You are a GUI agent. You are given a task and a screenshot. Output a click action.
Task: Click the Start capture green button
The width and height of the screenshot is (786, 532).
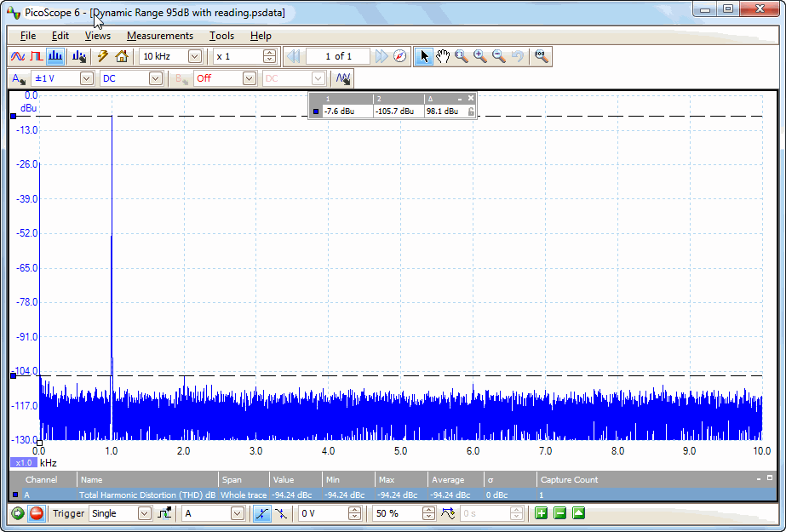pos(17,513)
